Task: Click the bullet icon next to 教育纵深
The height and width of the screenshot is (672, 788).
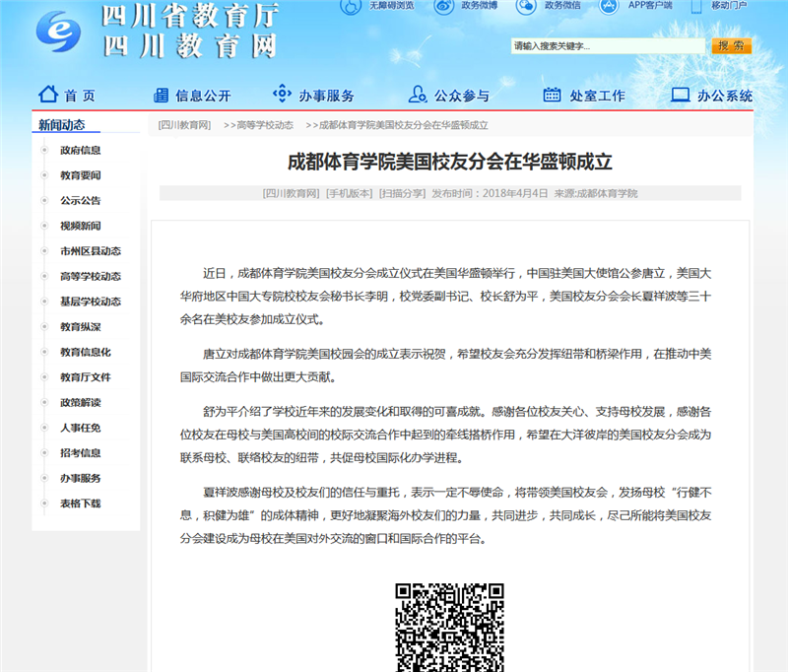Action: coord(44,326)
